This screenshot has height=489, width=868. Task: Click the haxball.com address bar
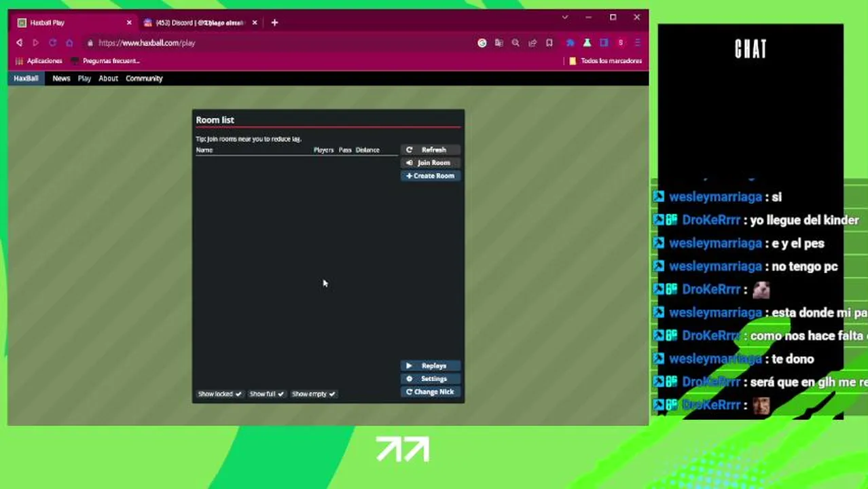coord(278,43)
